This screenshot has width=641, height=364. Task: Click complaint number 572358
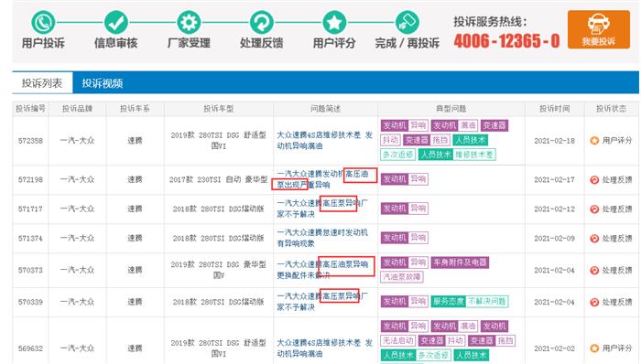coord(30,141)
